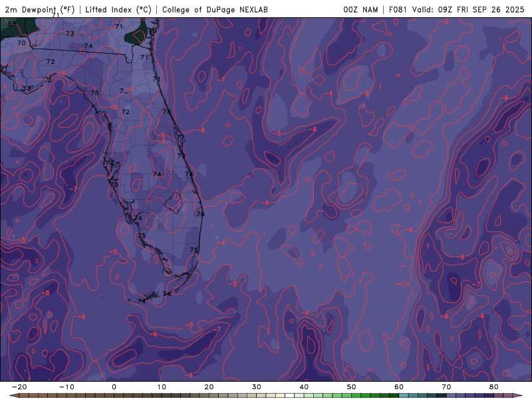Click the right arrow end of the color bar

(x=519, y=396)
